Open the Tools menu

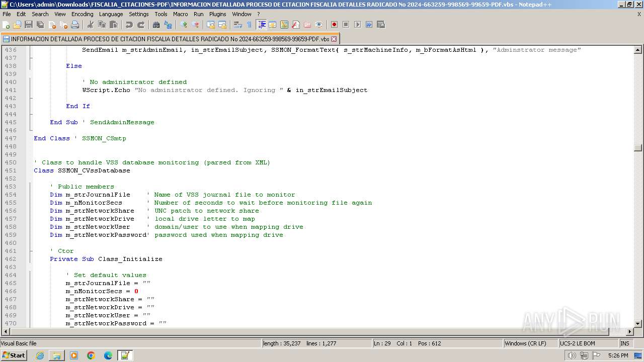[x=161, y=14]
